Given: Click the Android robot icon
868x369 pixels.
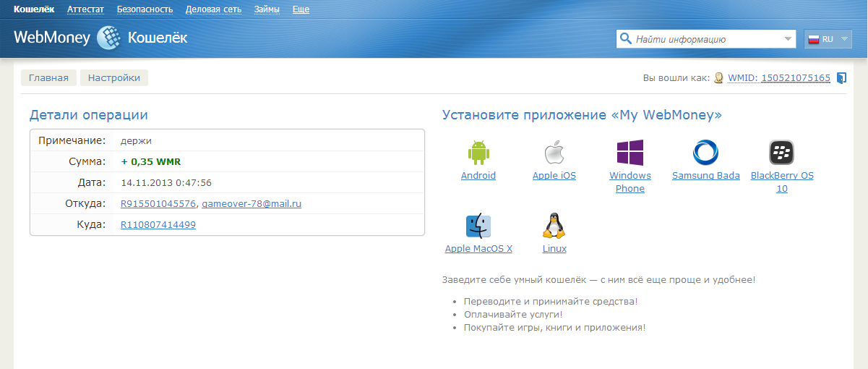Looking at the screenshot, I should (x=478, y=153).
